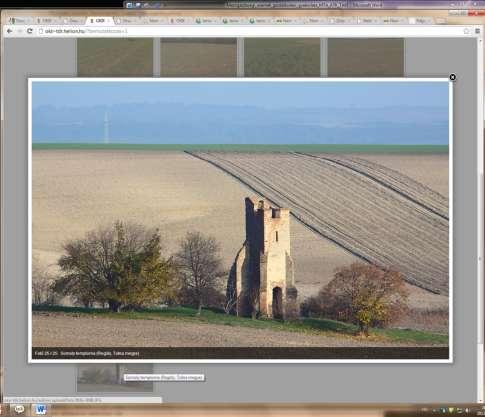Close the lightbox photo overlay
Image resolution: width=485 pixels, height=417 pixels.
(452, 77)
